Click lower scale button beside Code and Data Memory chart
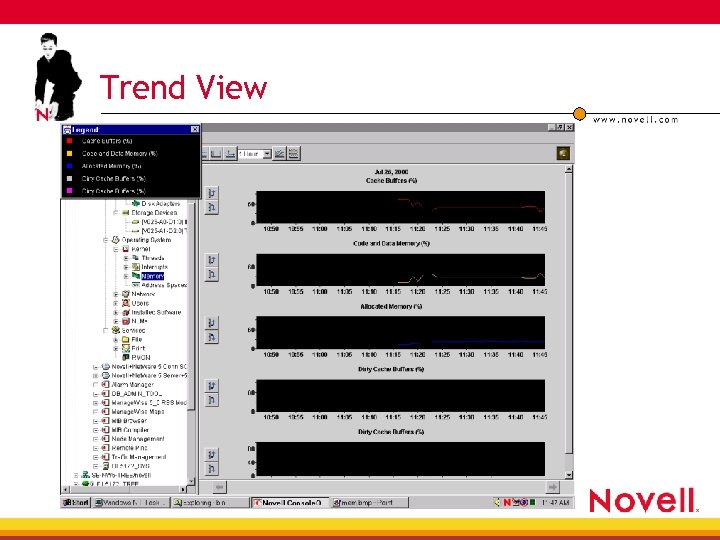This screenshot has height=540, width=720. coord(211,274)
